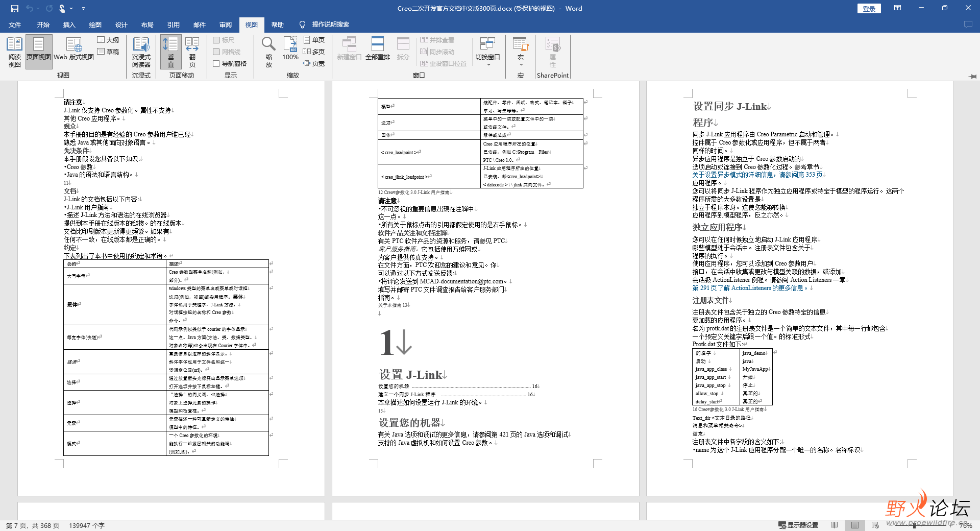This screenshot has height=531, width=980.
Task: Click the Touch/Mouse mode icon
Action: [x=62, y=9]
